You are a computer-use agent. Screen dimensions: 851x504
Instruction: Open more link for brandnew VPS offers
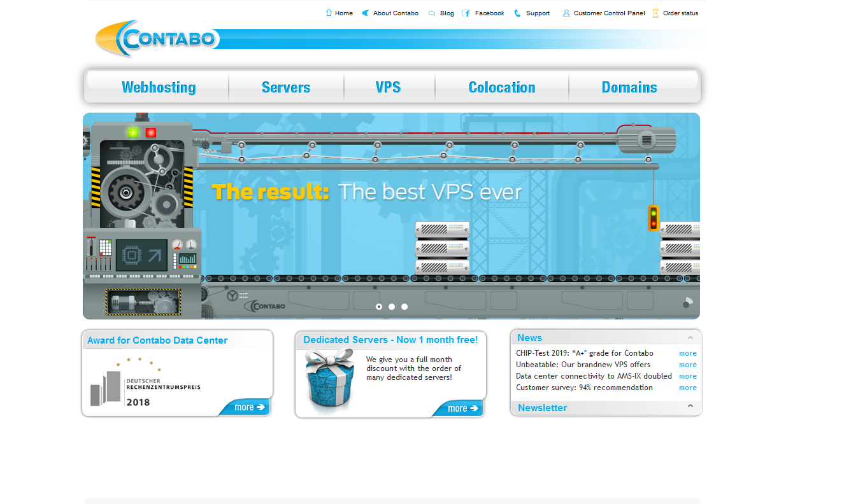pos(688,365)
